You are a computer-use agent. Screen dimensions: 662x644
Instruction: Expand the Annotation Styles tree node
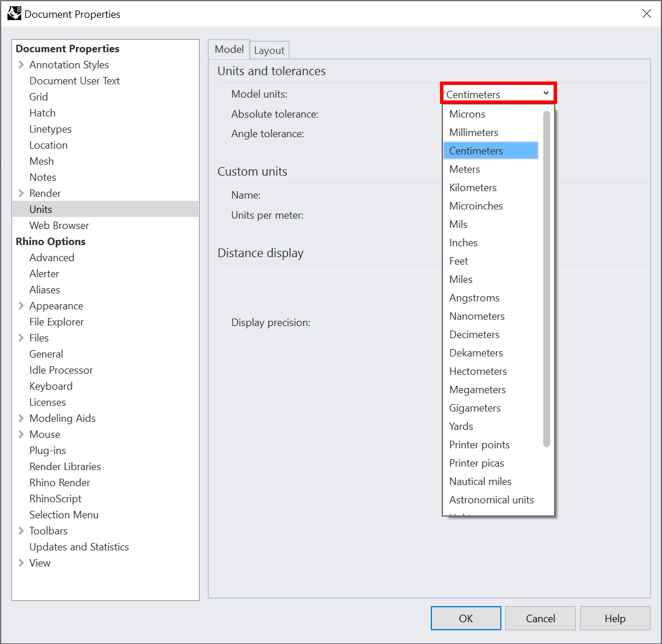(21, 65)
